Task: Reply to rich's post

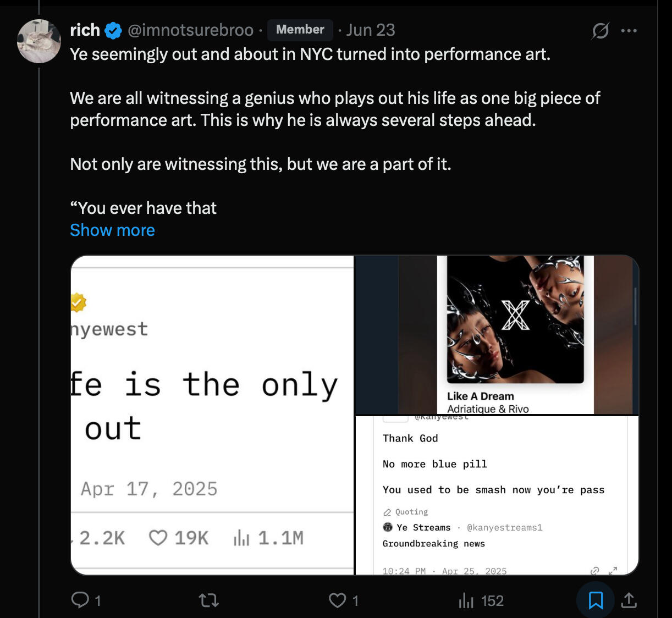Action: pyautogui.click(x=80, y=600)
